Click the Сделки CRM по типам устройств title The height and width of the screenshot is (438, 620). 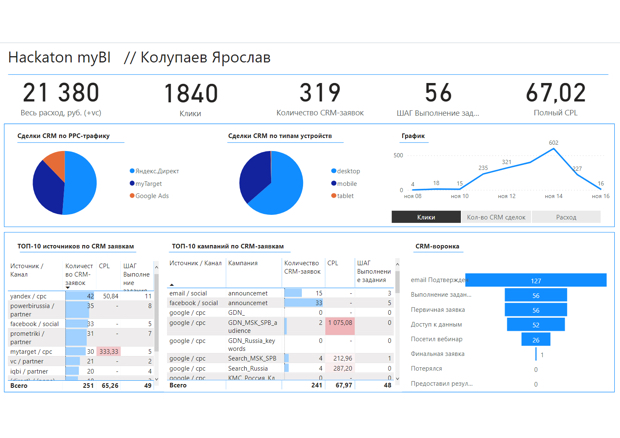(x=280, y=136)
